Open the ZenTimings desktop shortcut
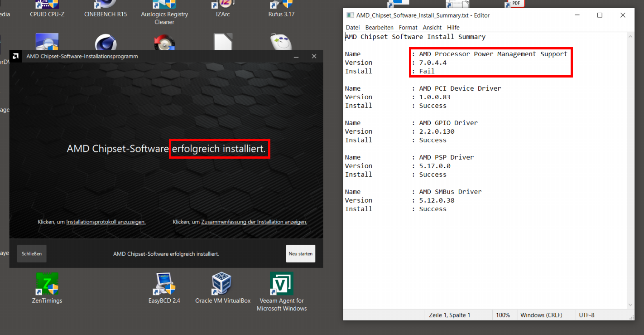This screenshot has height=335, width=644. 47,288
